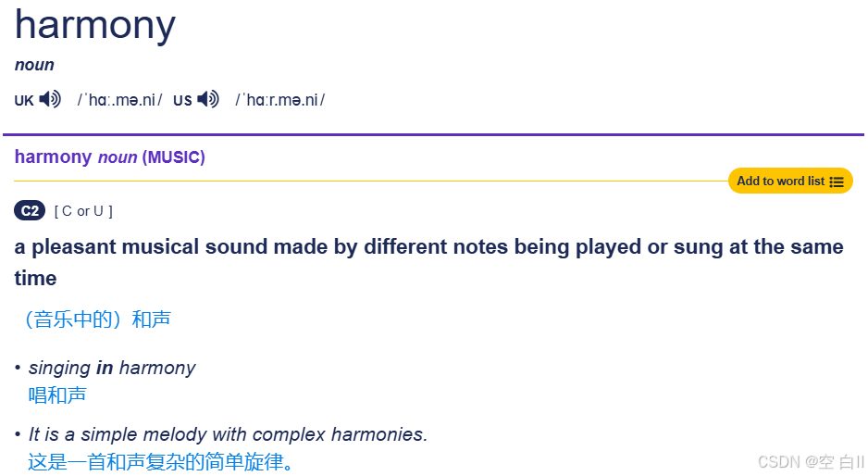Play the US pronunciation audio

[209, 99]
